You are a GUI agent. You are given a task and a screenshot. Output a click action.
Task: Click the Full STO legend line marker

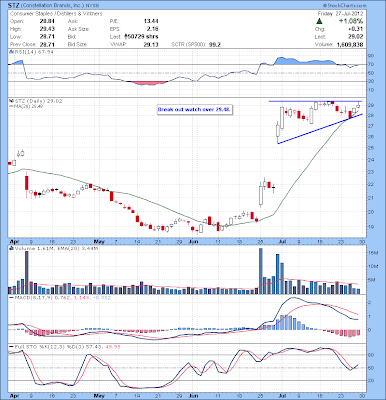11,347
